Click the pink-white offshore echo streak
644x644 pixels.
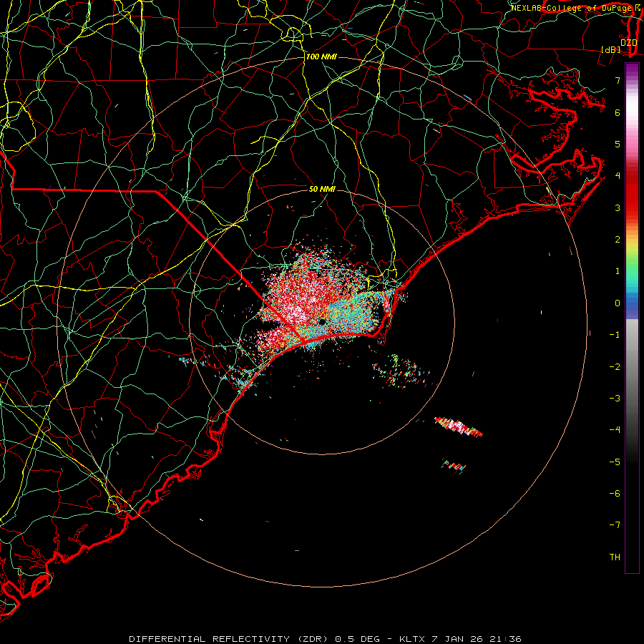pyautogui.click(x=459, y=426)
